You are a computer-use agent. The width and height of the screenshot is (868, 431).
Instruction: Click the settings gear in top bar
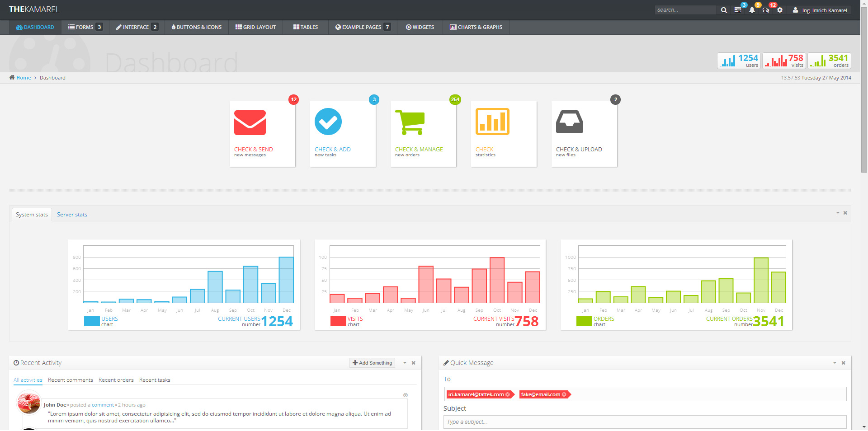780,10
